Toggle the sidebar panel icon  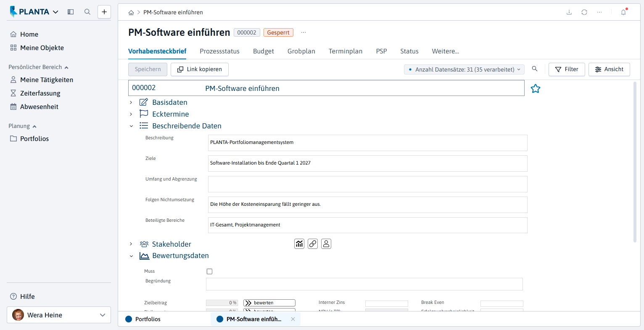point(71,12)
